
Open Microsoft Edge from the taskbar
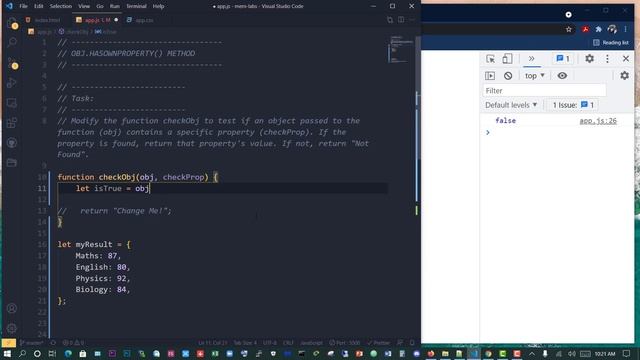[68, 353]
